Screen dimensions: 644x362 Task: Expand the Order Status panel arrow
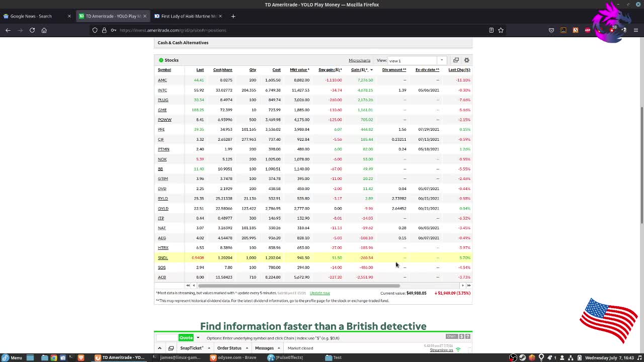[x=247, y=348]
